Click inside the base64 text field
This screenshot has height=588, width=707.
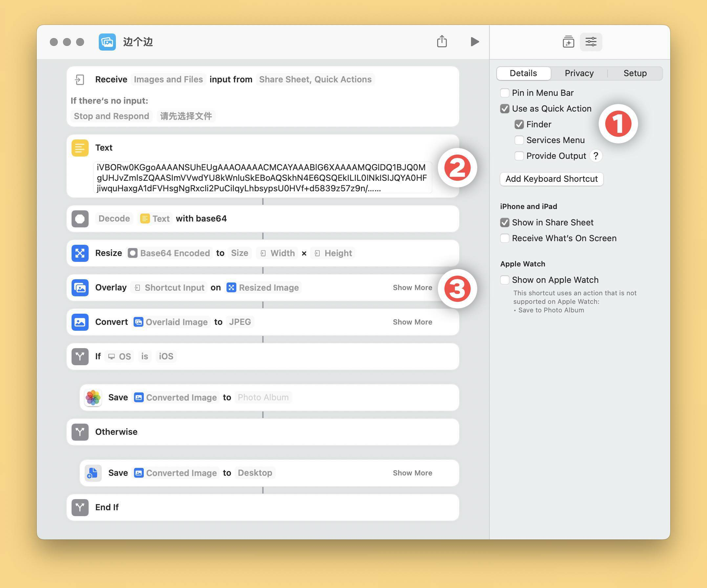pos(262,178)
